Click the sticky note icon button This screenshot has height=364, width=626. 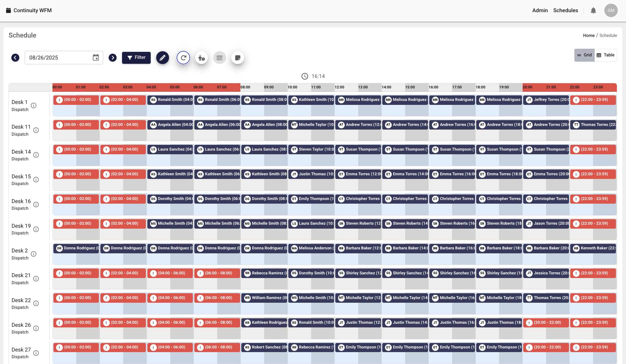tap(238, 58)
